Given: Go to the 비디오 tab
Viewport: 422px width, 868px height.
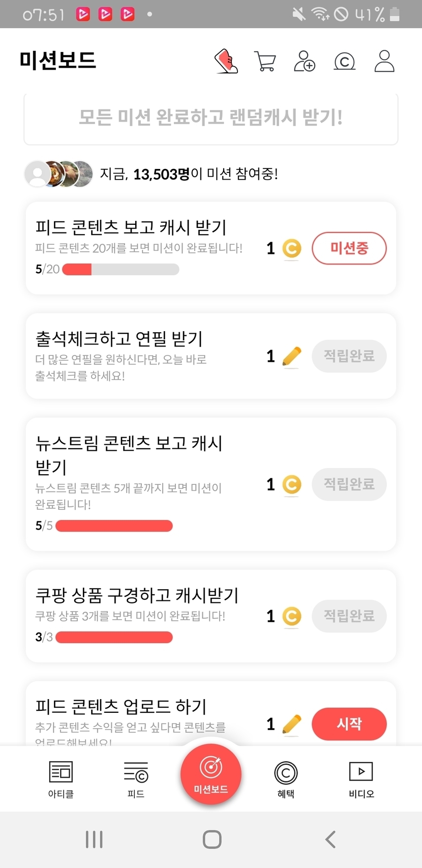Looking at the screenshot, I should tap(361, 779).
